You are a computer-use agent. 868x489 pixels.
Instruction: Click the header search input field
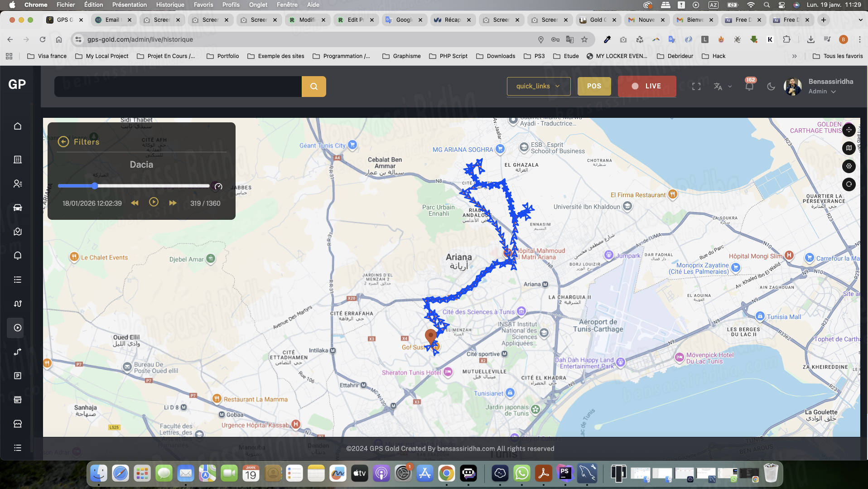click(178, 86)
